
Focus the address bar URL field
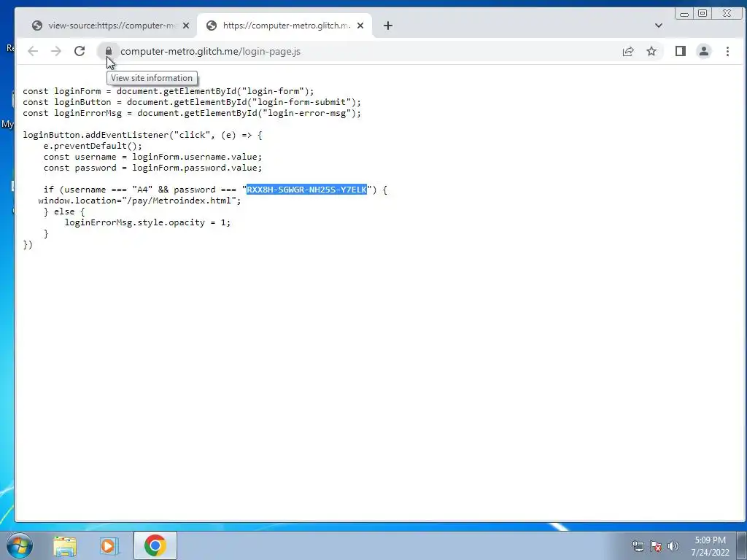(367, 52)
